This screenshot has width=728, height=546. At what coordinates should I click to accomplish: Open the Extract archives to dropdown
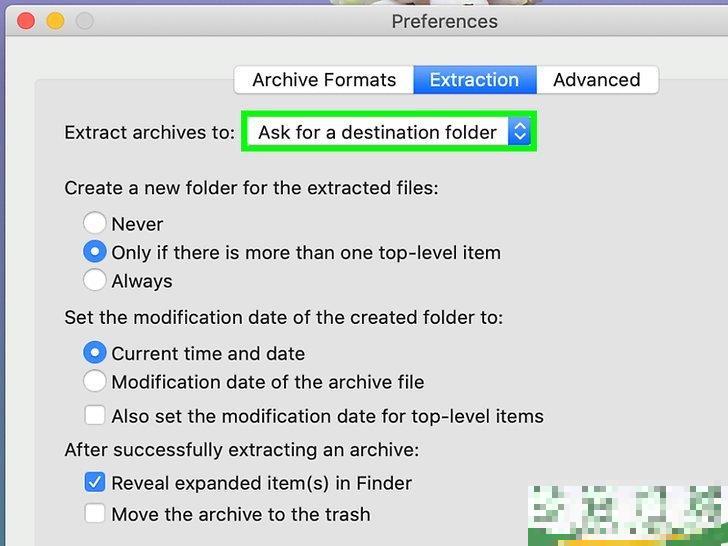377,132
